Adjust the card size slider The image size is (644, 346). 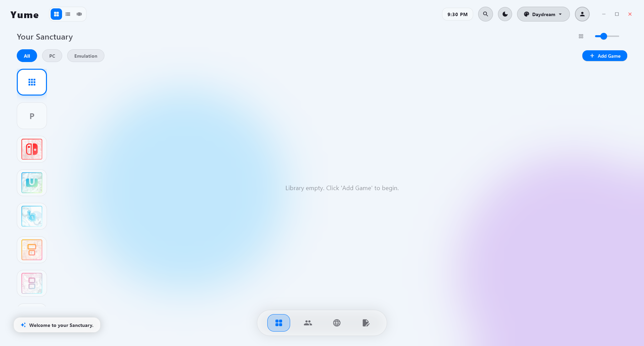[x=607, y=36]
